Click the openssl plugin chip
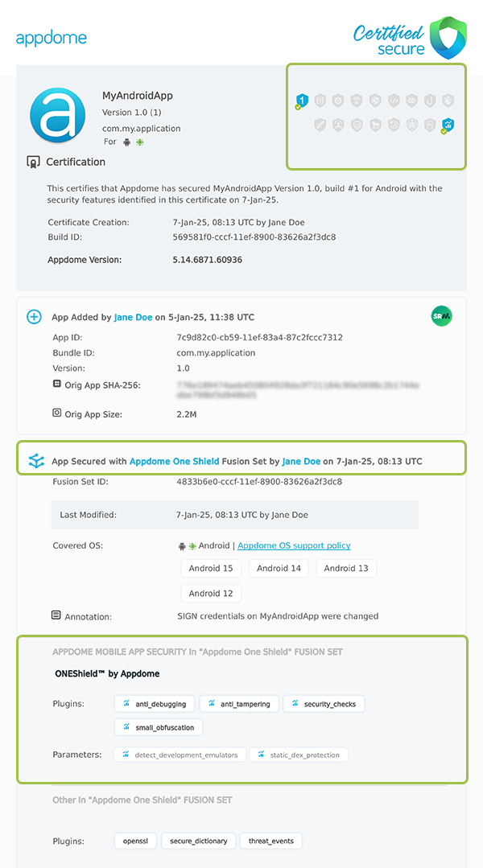Screen dimensions: 483x868 [134, 841]
